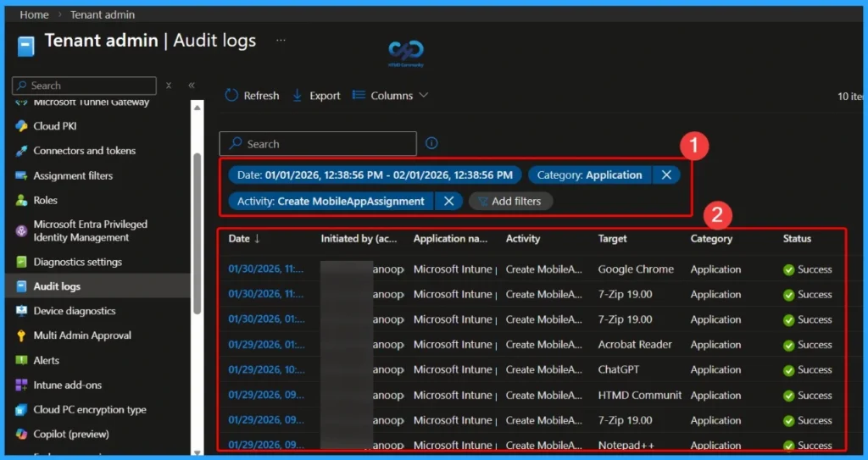Viewport: 868px width, 460px height.
Task: Go to Home breadcrumb link
Action: click(x=34, y=15)
